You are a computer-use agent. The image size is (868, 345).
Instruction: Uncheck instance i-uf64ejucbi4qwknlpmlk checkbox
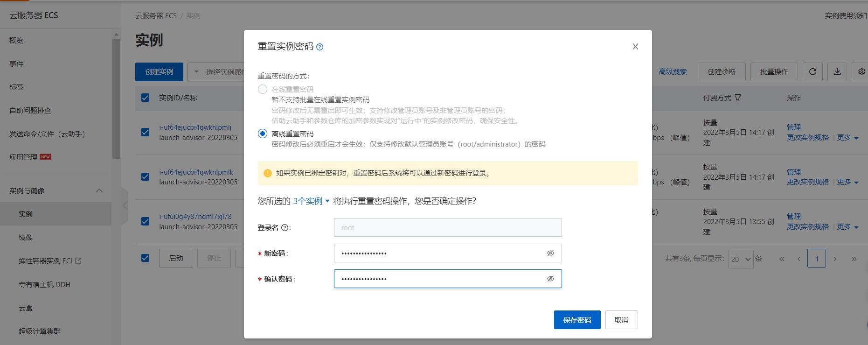(146, 176)
